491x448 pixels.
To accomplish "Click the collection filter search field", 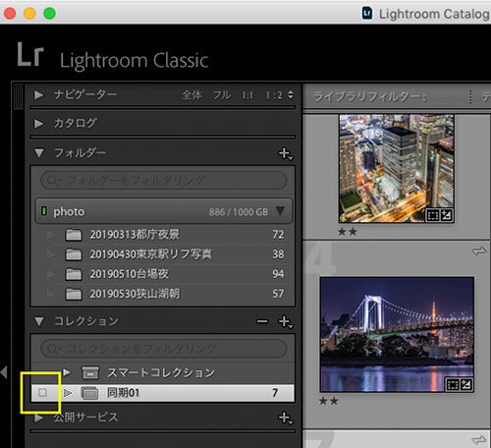I will (x=164, y=349).
